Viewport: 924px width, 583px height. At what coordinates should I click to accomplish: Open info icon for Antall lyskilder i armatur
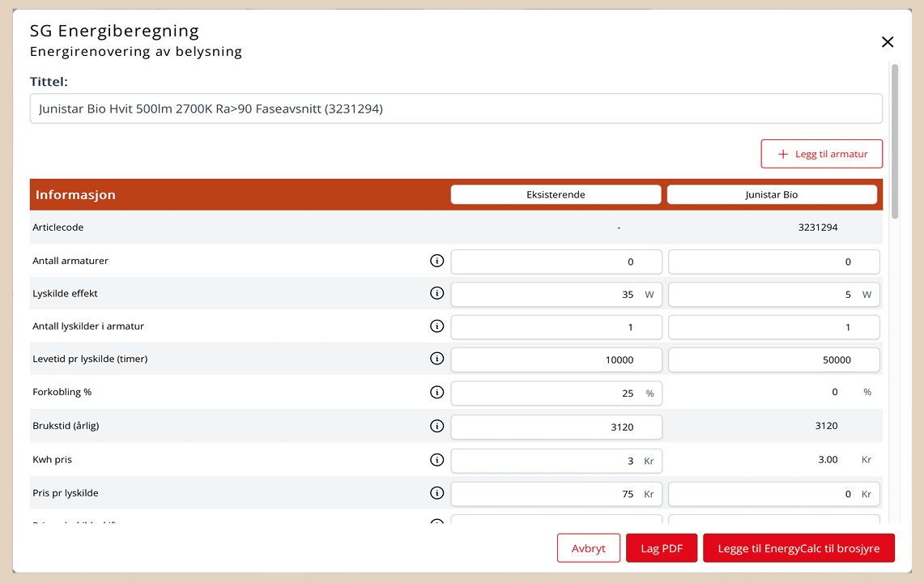[436, 326]
